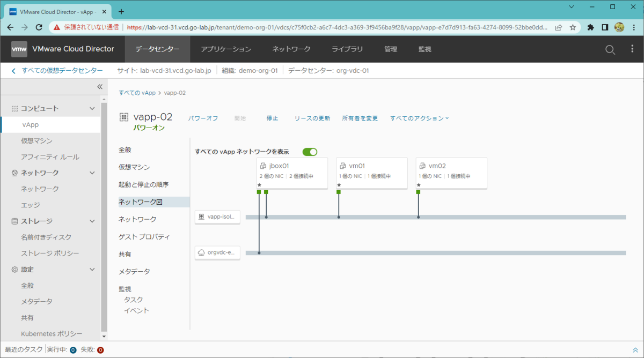Click the orgvdc-e... cloud network icon
The width and height of the screenshot is (644, 358).
click(x=201, y=252)
